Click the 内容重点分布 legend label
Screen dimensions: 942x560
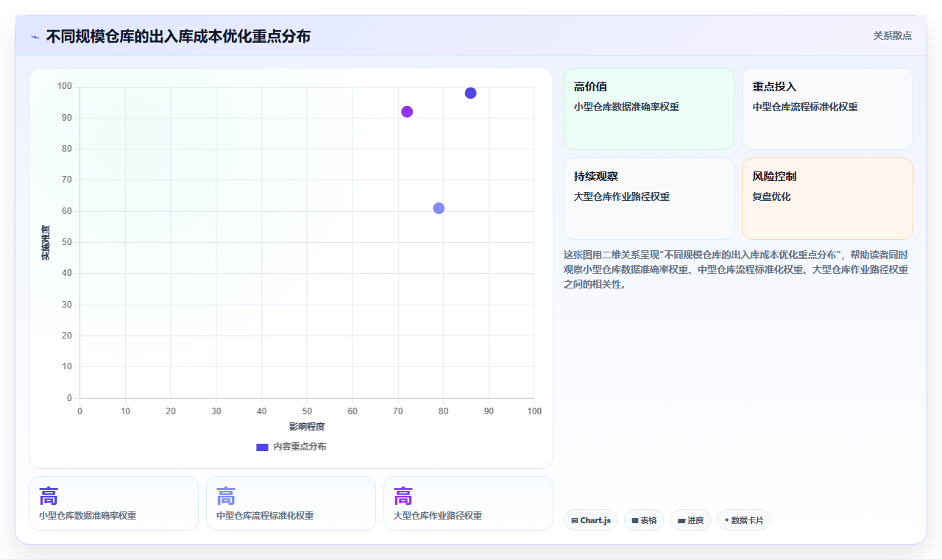pos(300,447)
